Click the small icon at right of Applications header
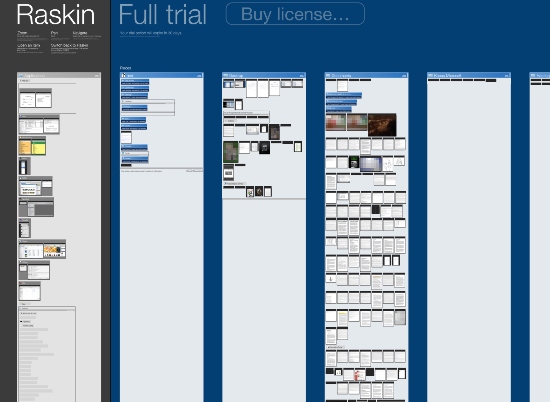Image resolution: width=550 pixels, height=402 pixels. pos(97,75)
